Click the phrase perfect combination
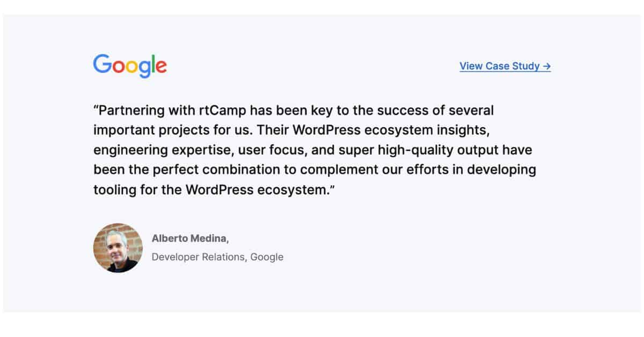 coord(224,170)
